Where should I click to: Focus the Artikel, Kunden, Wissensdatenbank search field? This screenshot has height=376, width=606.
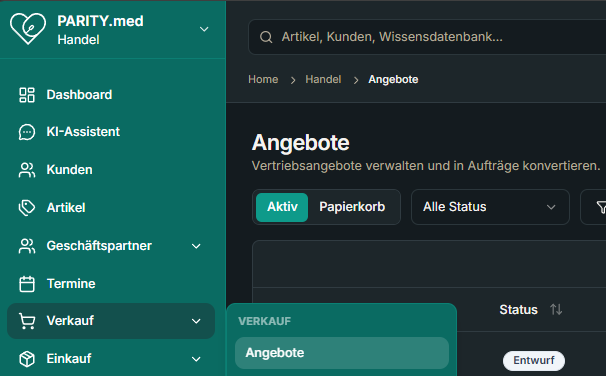[427, 37]
